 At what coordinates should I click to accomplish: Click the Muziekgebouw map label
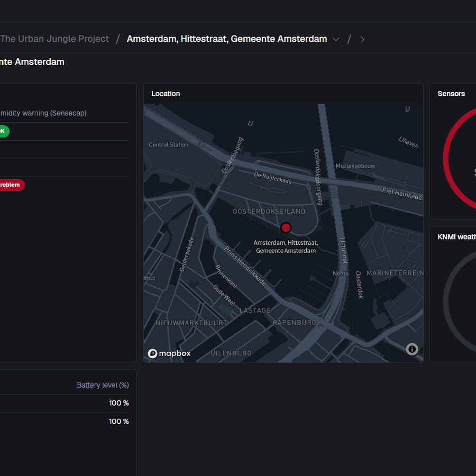(x=355, y=166)
